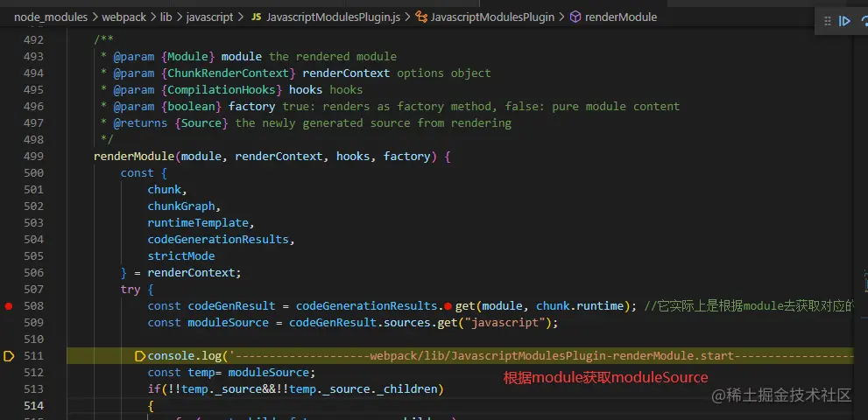This screenshot has width=868, height=420.
Task: Click inline yellow debug marker before console.log
Action: pyautogui.click(x=140, y=356)
